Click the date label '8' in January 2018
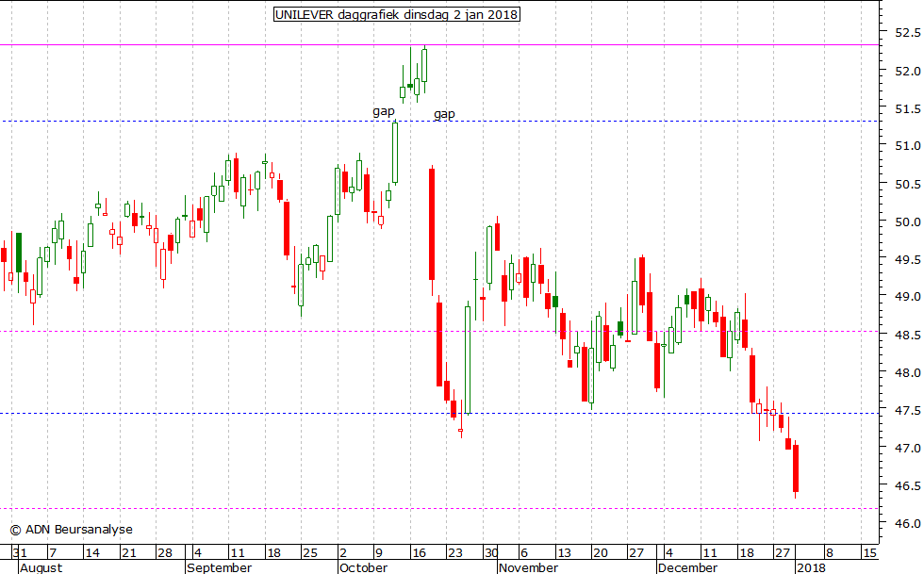 point(829,552)
